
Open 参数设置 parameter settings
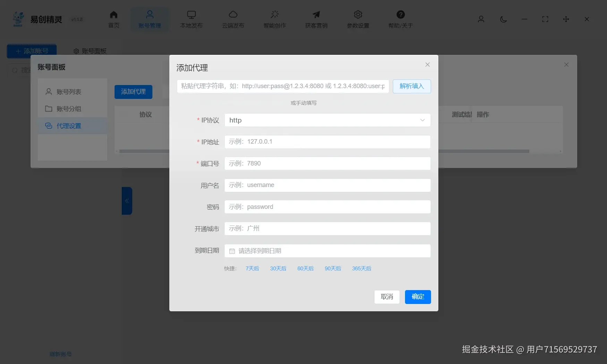click(x=357, y=19)
